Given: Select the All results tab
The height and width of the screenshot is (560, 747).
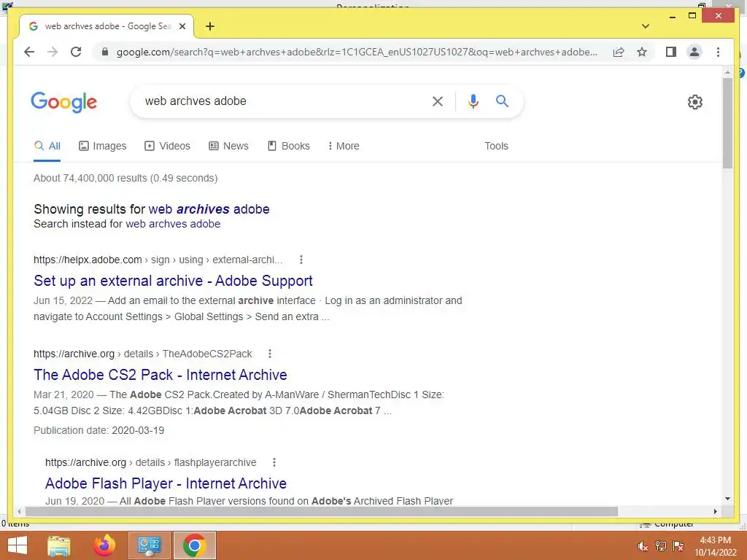Looking at the screenshot, I should (47, 146).
